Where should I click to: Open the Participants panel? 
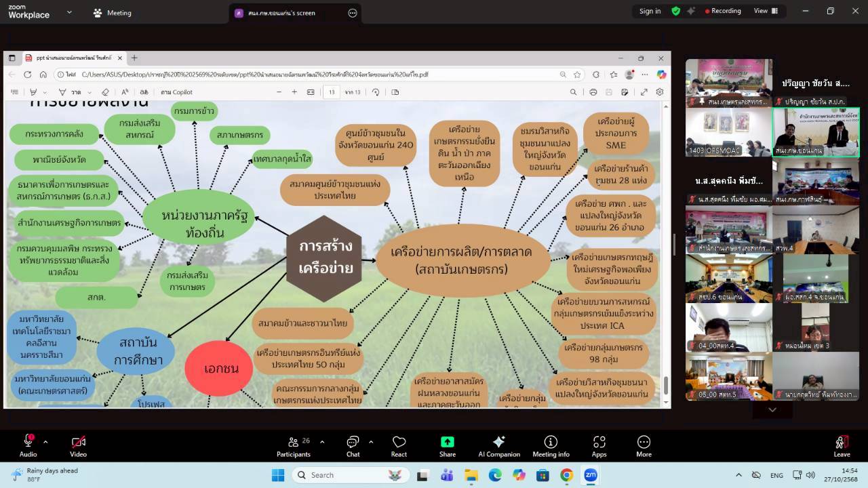click(294, 445)
